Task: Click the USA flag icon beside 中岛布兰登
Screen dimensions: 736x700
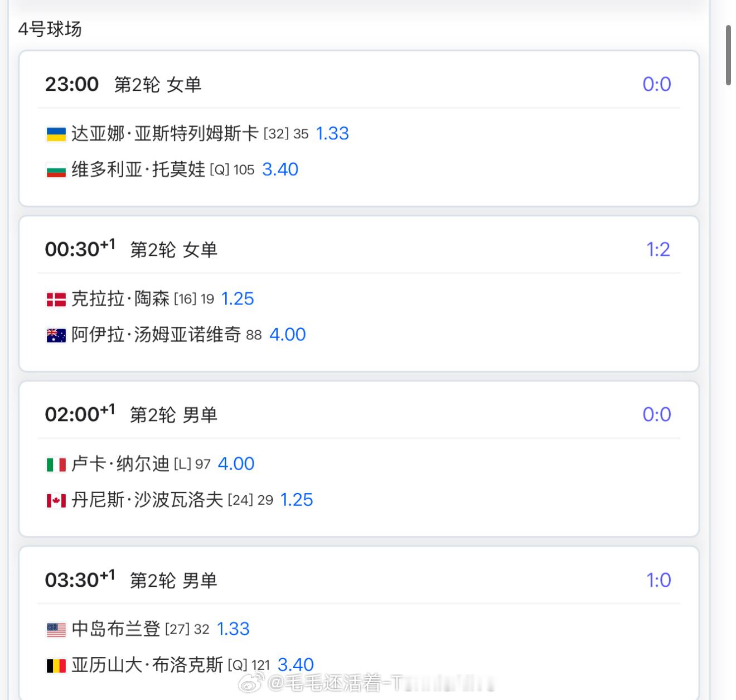Action: [x=56, y=630]
